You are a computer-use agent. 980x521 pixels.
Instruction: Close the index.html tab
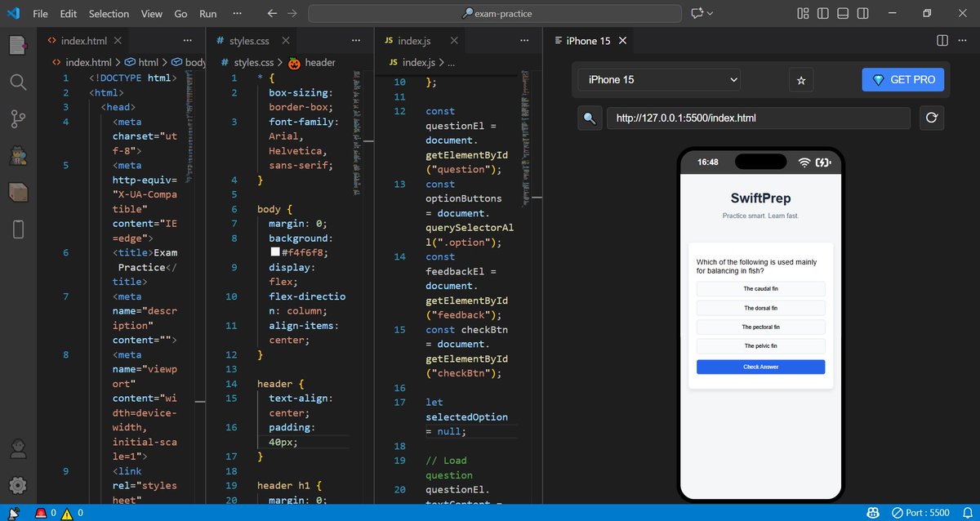pos(118,41)
